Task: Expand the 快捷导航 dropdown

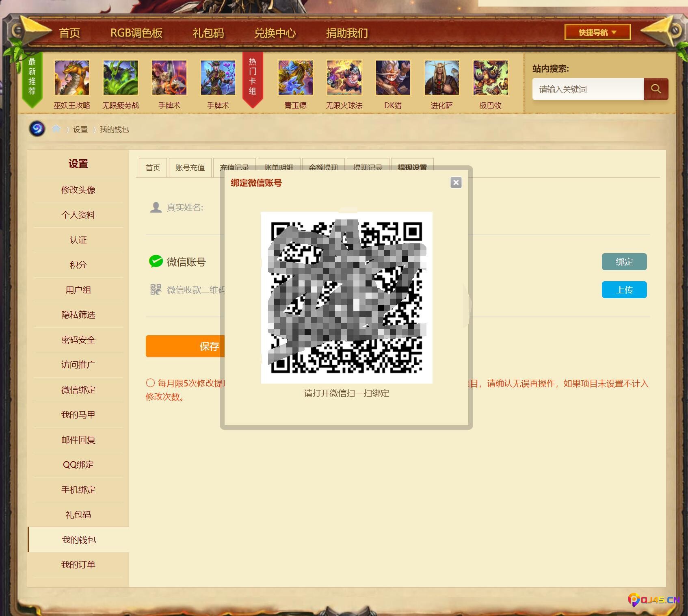Action: [x=597, y=33]
